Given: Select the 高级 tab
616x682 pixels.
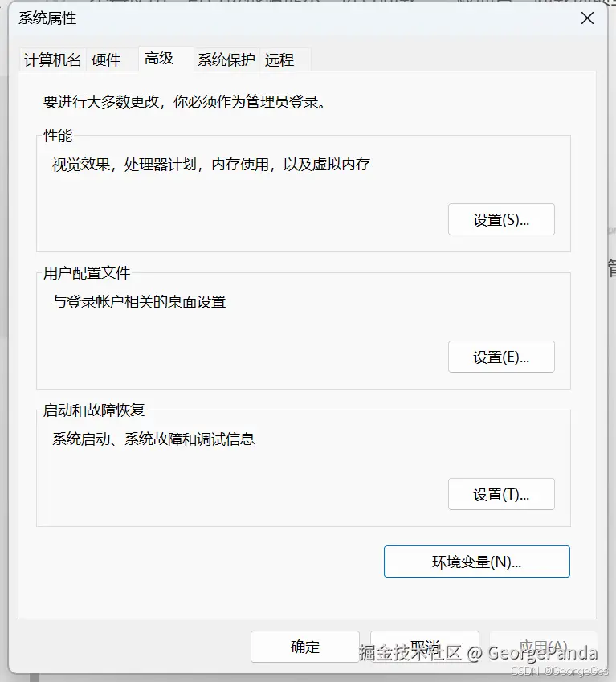Looking at the screenshot, I should pyautogui.click(x=157, y=59).
